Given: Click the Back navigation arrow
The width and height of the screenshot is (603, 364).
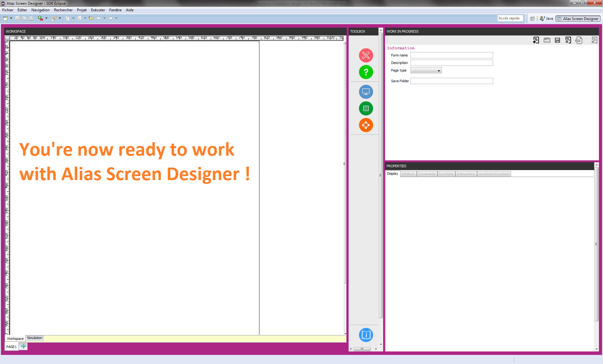Looking at the screenshot, I should click(x=99, y=18).
